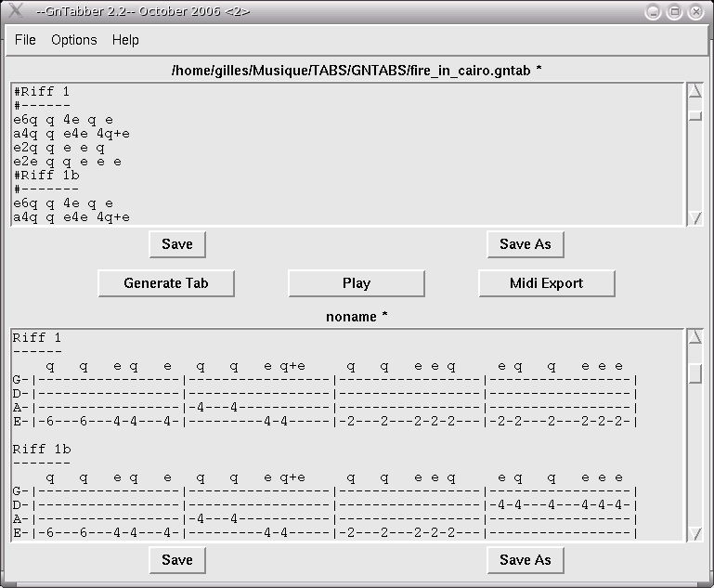
Task: Maximize the GniTabber window
Action: (674, 12)
